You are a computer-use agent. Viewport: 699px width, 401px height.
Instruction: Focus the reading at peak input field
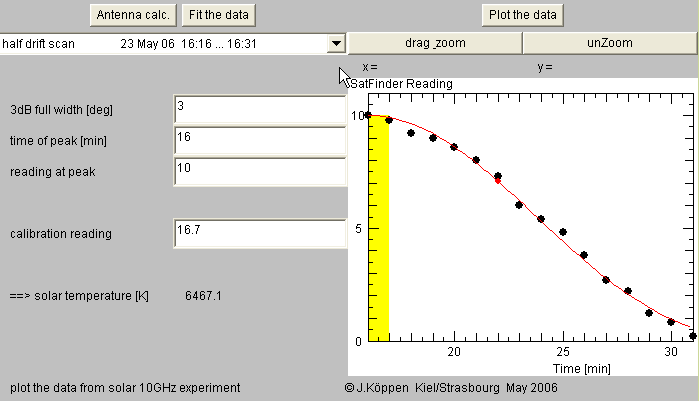(260, 172)
